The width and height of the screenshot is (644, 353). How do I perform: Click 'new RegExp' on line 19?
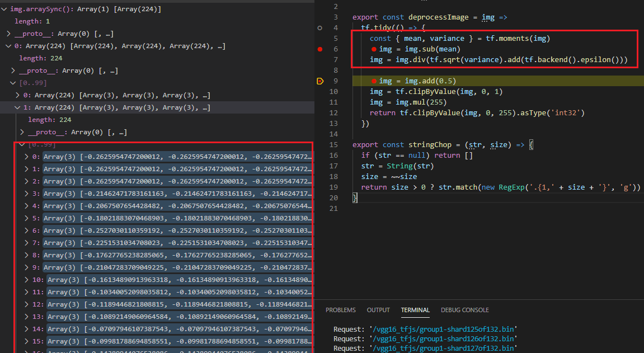503,187
